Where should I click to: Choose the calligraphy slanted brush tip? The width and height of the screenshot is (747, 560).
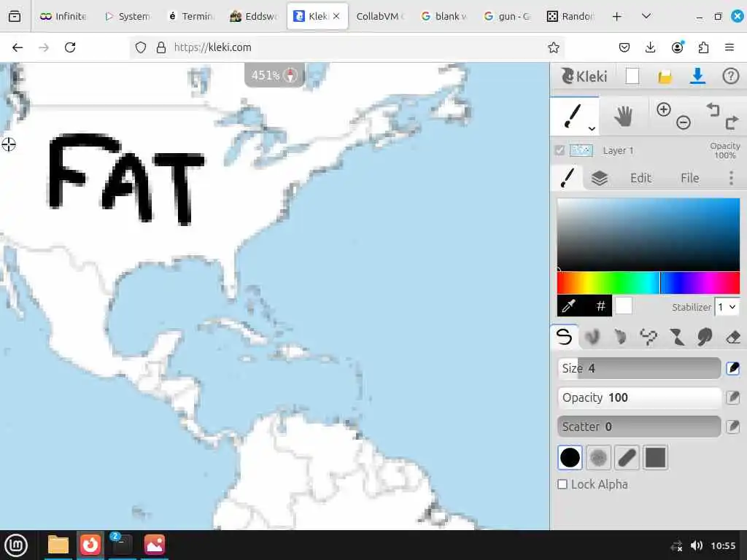point(627,458)
